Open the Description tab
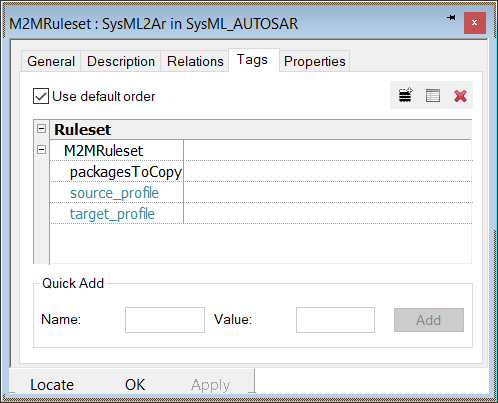The width and height of the screenshot is (498, 403). tap(121, 61)
